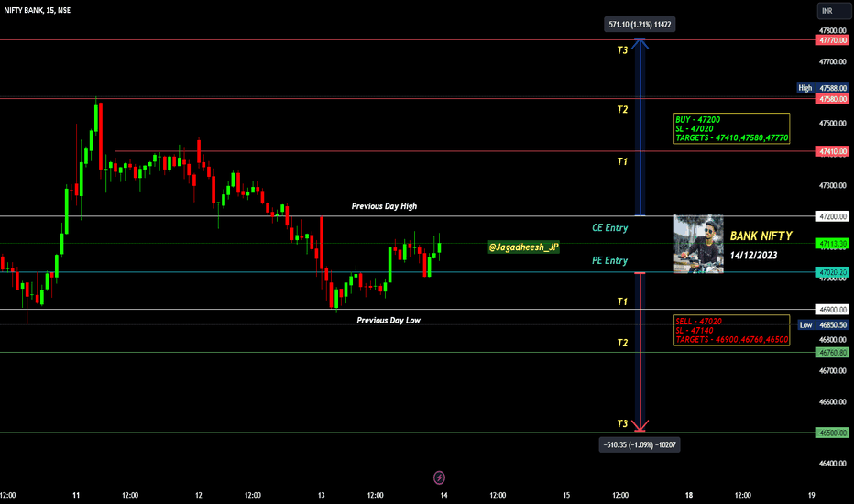Click the 47200.00 white price tag
This screenshot has height=504, width=854.
coord(832,216)
